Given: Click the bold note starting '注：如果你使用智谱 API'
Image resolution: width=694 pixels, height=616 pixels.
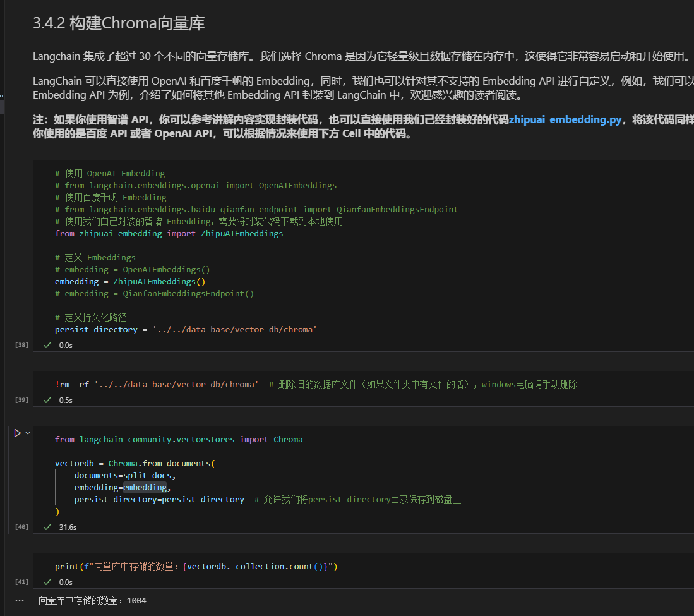Looking at the screenshot, I should [x=363, y=126].
